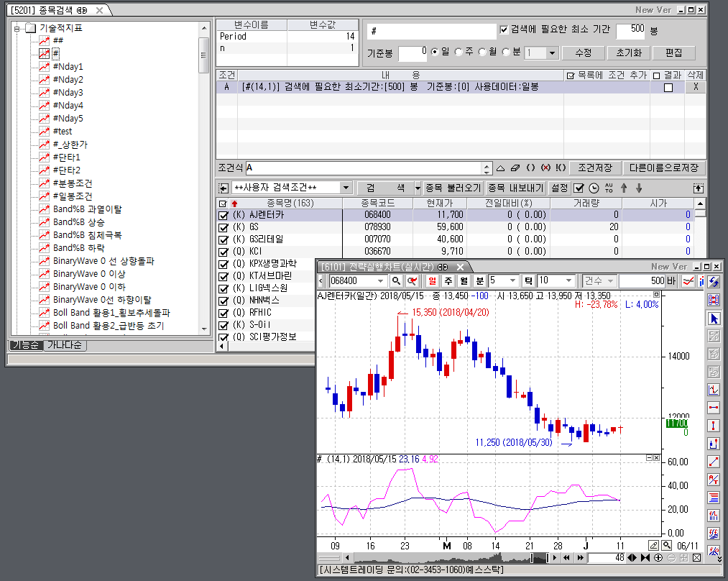This screenshot has height=581, width=728.
Task: Click the up arrow icon in search toolbar
Action: coord(623,188)
